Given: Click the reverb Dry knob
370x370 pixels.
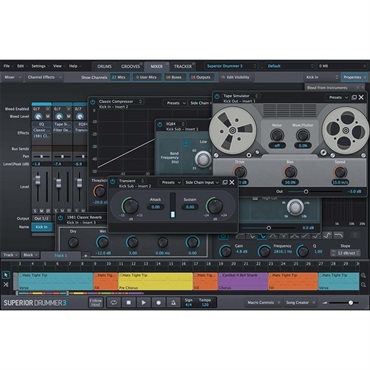Looking at the screenshot, I should click(73, 242).
